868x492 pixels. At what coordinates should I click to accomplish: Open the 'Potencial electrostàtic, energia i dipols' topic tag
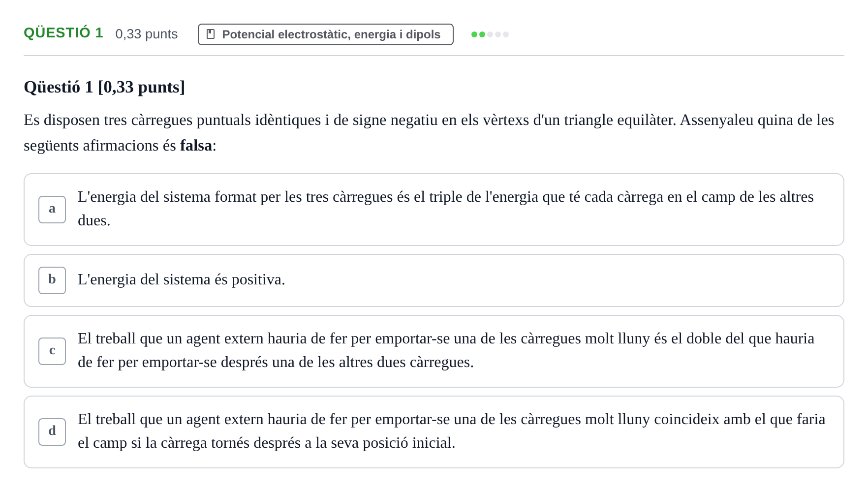325,34
